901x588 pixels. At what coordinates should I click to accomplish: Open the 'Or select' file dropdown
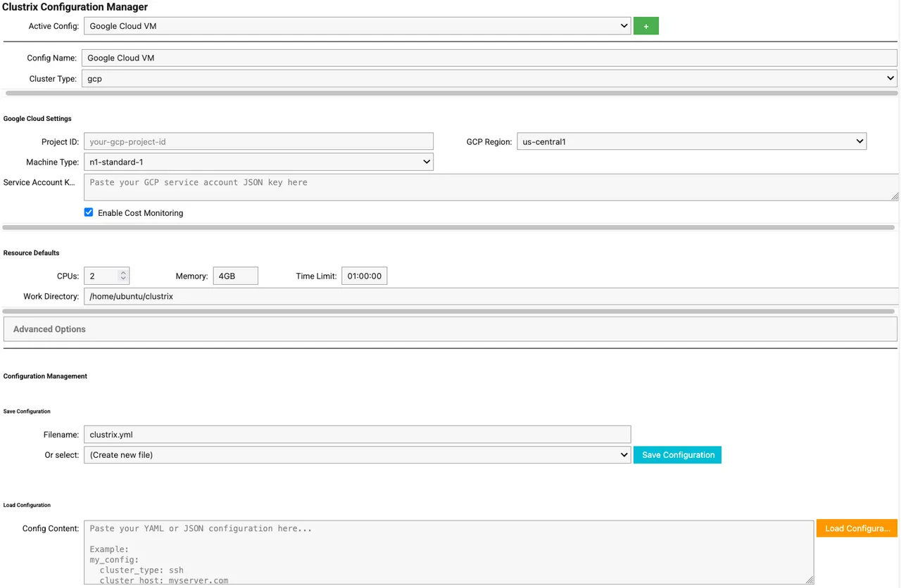tap(357, 454)
